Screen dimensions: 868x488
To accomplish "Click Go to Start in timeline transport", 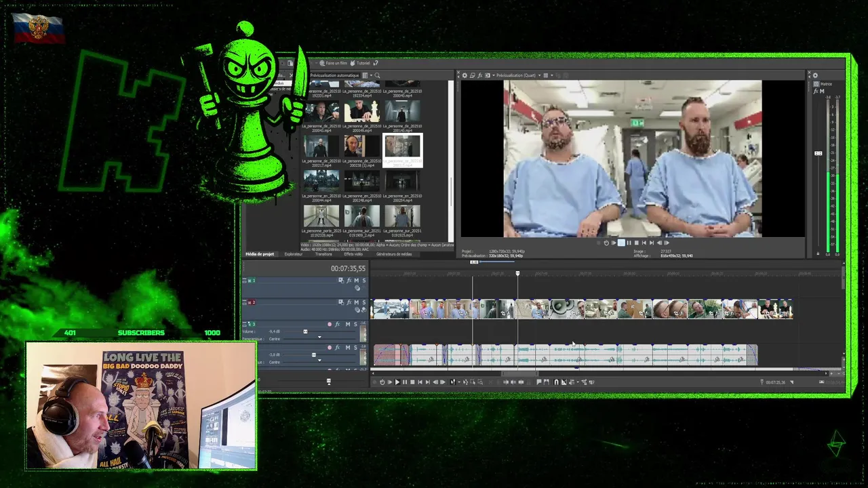I will (x=420, y=382).
